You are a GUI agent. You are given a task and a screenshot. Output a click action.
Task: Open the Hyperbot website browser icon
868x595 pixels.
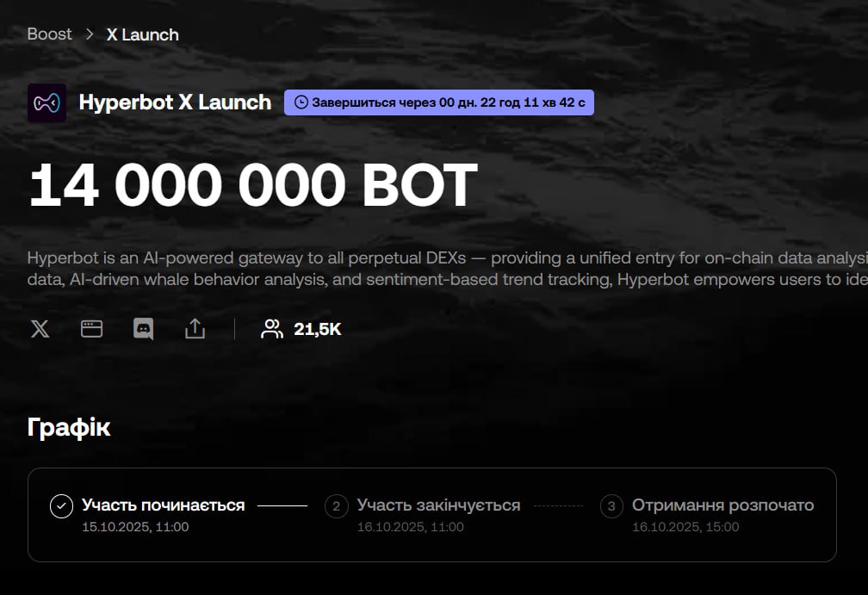[91, 328]
